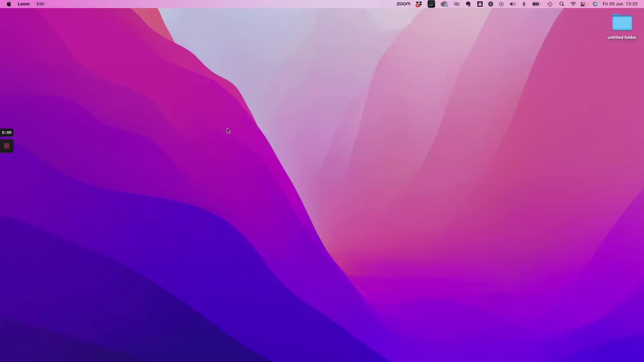Open the Apple menu
The image size is (644, 362).
pos(9,4)
